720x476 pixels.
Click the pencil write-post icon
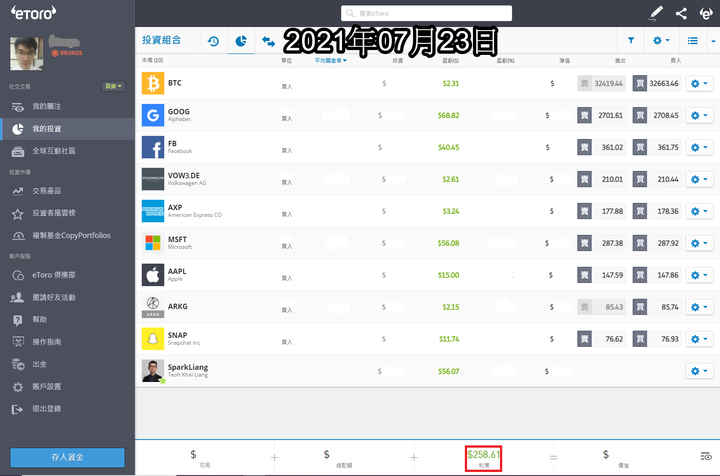point(656,13)
